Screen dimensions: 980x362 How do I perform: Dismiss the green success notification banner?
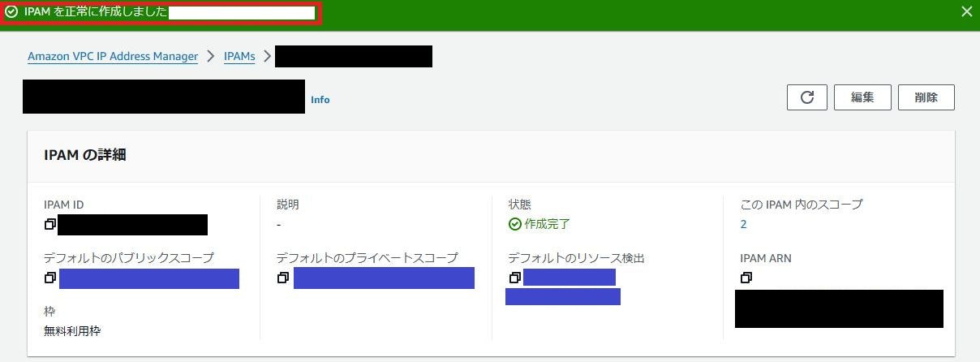click(x=966, y=11)
